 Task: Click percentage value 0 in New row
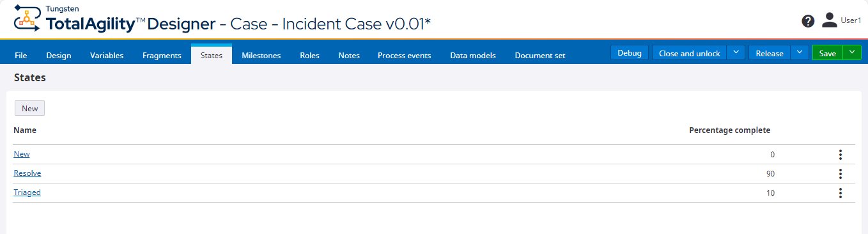pos(772,155)
